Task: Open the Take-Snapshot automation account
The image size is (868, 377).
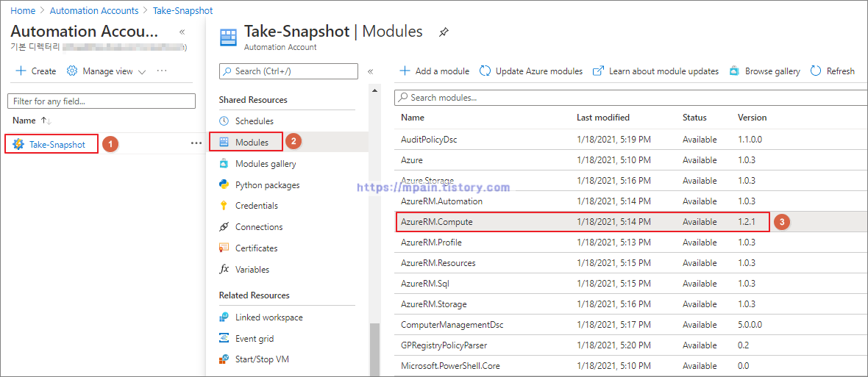Action: (x=57, y=144)
